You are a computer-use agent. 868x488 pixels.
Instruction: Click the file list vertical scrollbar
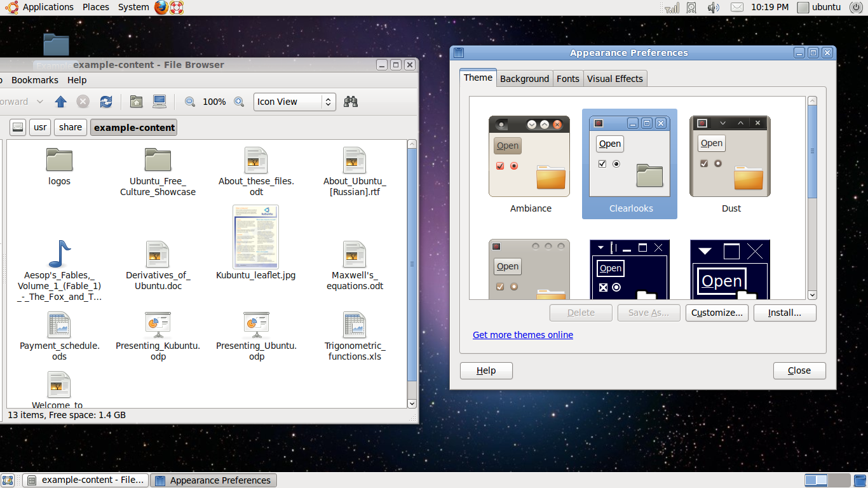click(x=412, y=264)
